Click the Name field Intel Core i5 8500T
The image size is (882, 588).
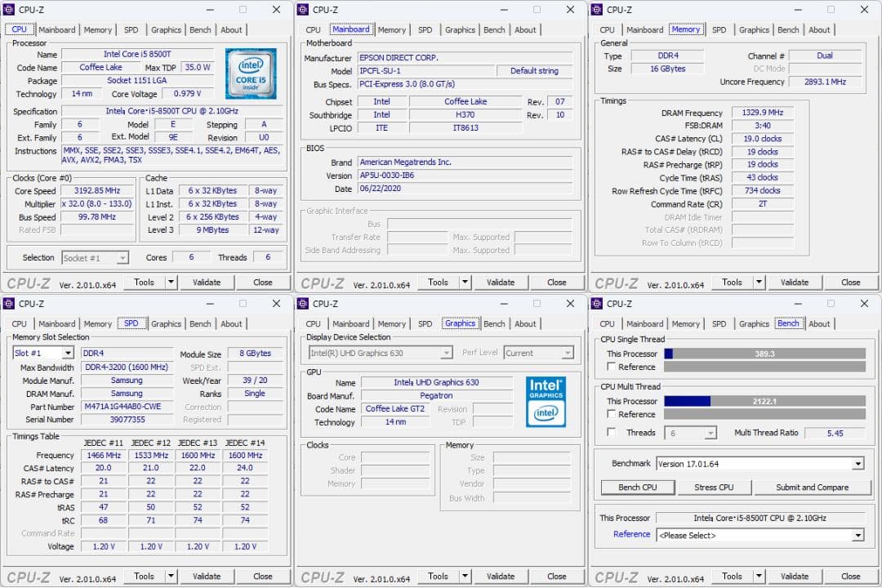pos(137,54)
